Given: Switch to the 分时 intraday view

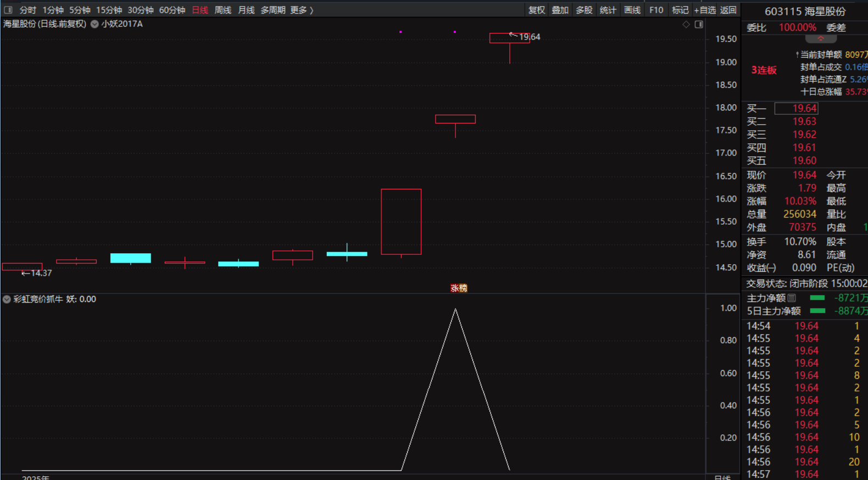Looking at the screenshot, I should click(27, 10).
